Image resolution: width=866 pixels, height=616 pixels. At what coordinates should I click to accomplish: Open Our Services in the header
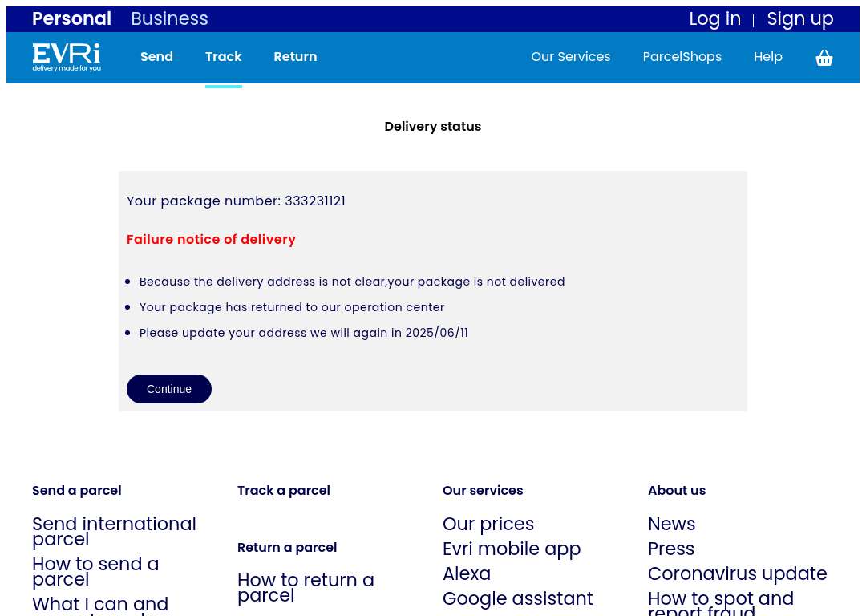pyautogui.click(x=571, y=56)
